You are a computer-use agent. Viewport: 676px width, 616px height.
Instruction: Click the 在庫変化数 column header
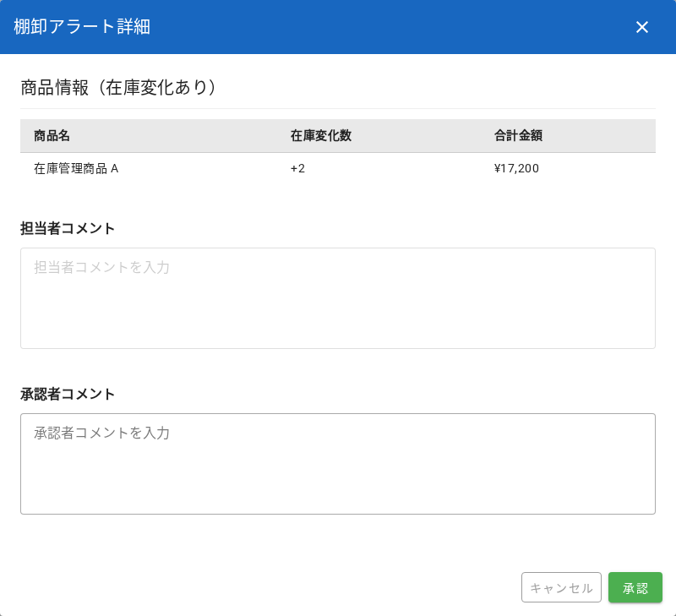click(321, 136)
